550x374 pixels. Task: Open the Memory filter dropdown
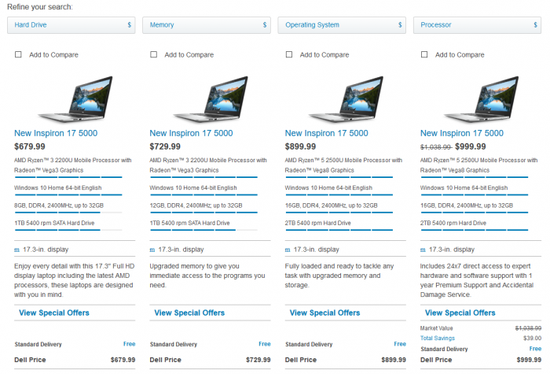(206, 25)
